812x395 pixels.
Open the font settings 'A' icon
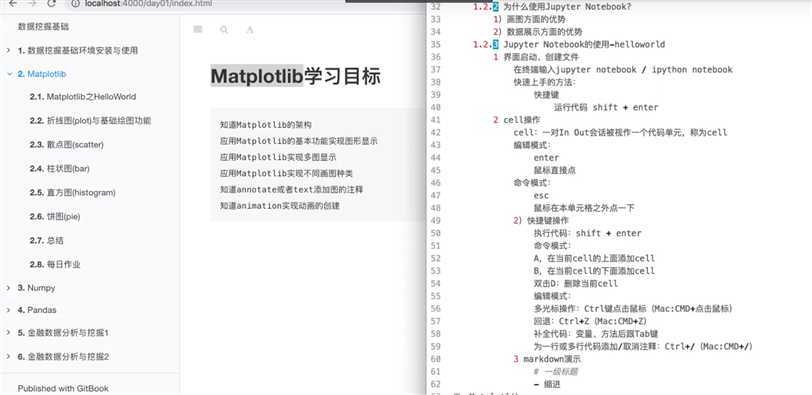(250, 30)
